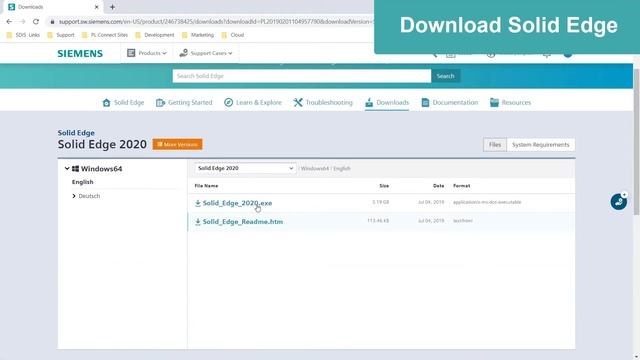Open a new browser tab
This screenshot has width=640, height=360.
coord(112,7)
